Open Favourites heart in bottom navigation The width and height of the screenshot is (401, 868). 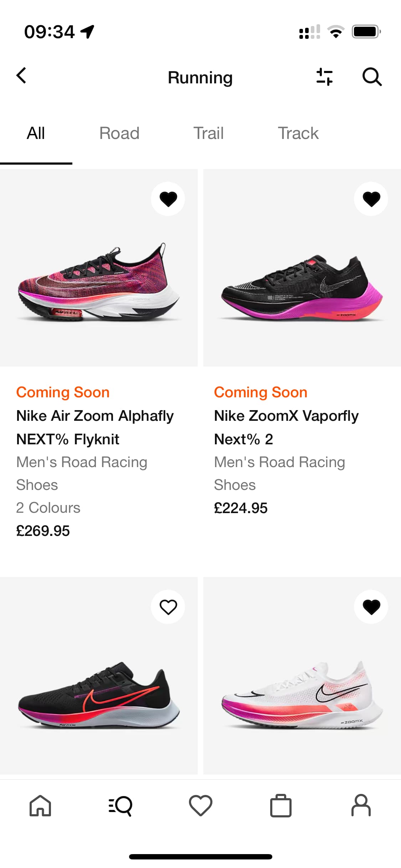tap(201, 805)
